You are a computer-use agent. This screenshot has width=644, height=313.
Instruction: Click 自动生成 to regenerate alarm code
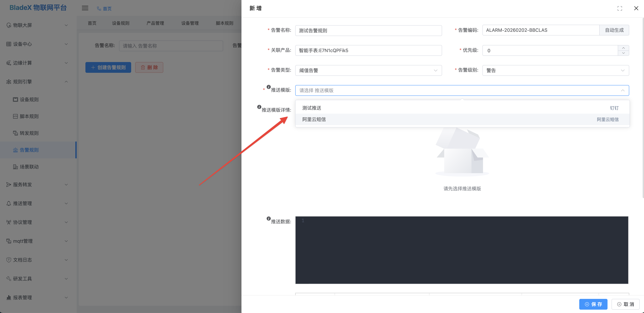(x=614, y=30)
